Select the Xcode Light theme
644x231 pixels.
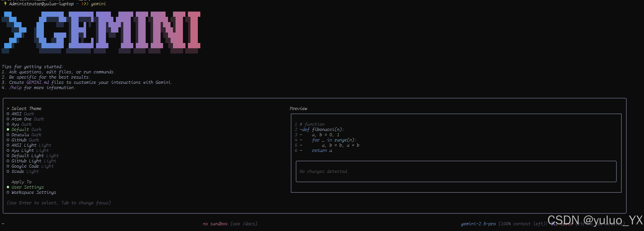click(x=23, y=171)
